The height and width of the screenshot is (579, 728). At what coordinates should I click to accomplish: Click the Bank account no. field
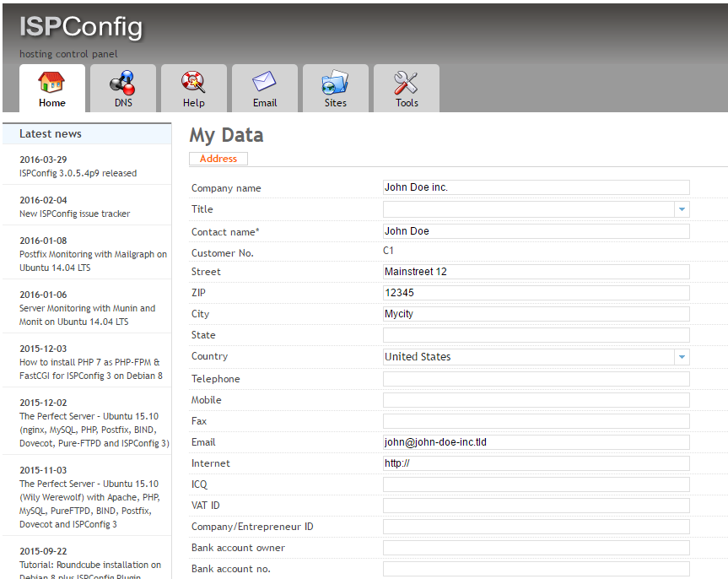(x=537, y=569)
